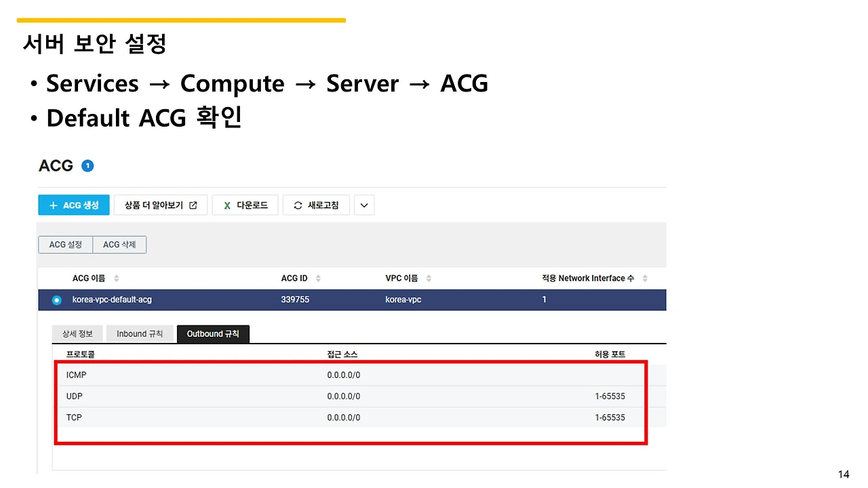Image resolution: width=868 pixels, height=488 pixels.
Task: Sort by ACG ID column arrows
Action: (x=318, y=279)
